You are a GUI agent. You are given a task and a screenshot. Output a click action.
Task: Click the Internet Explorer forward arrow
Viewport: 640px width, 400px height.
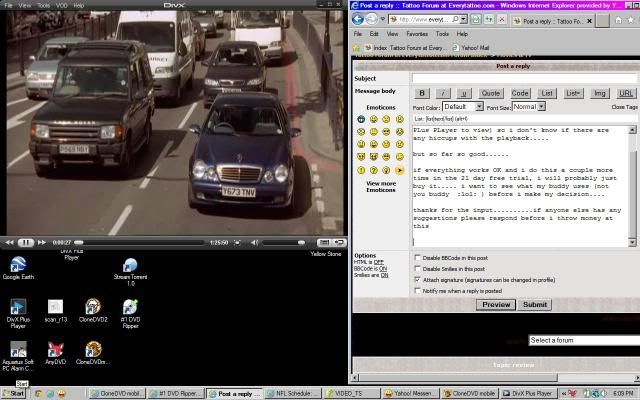pos(371,19)
